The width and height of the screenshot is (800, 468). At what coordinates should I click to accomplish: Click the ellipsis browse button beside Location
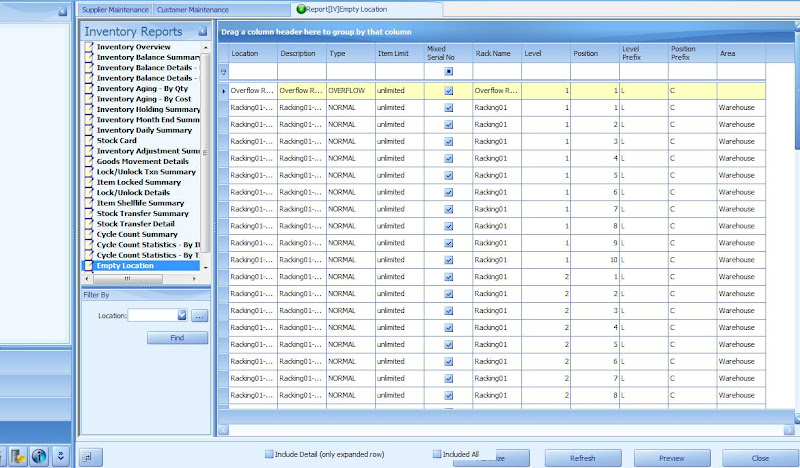point(199,315)
